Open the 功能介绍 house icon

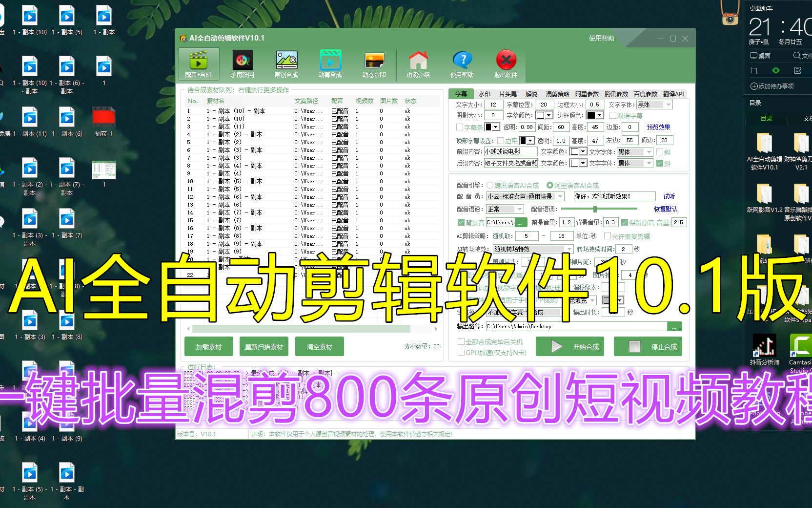pos(418,64)
